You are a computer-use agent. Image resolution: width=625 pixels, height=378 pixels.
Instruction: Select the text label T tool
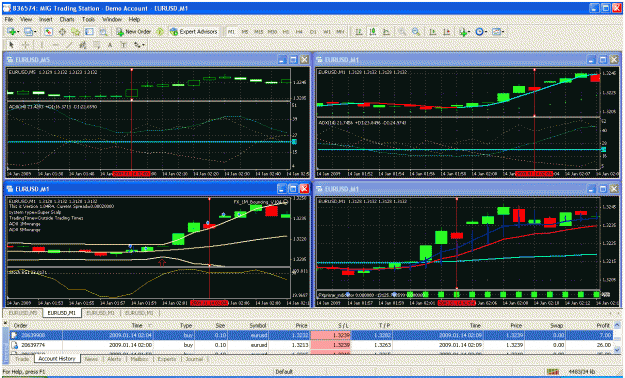pos(124,45)
